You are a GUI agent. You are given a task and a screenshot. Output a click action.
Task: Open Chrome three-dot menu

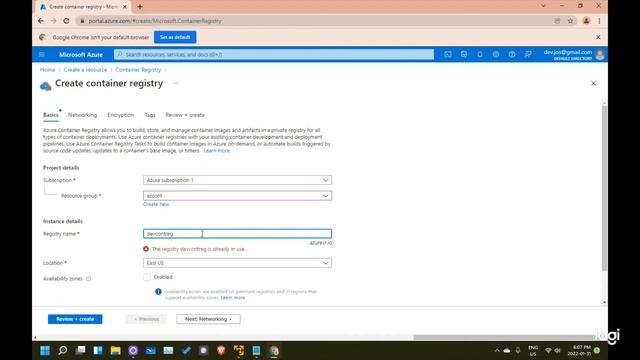(x=599, y=21)
